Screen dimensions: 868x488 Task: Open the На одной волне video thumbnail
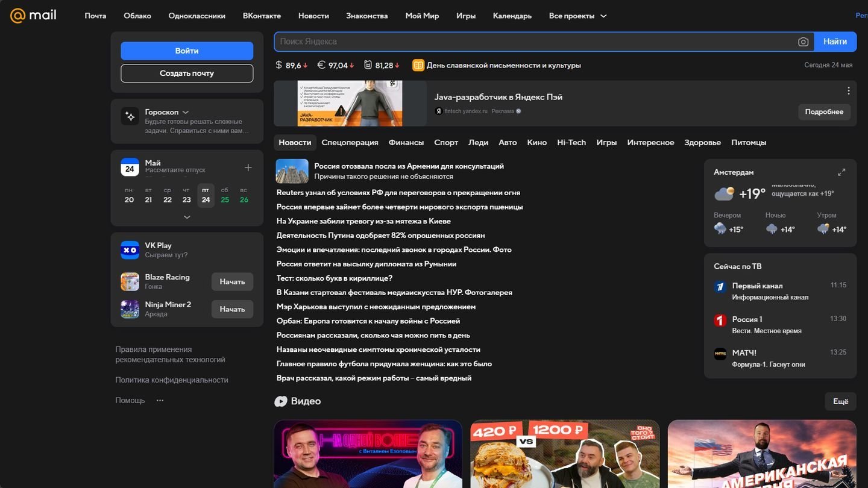click(368, 454)
